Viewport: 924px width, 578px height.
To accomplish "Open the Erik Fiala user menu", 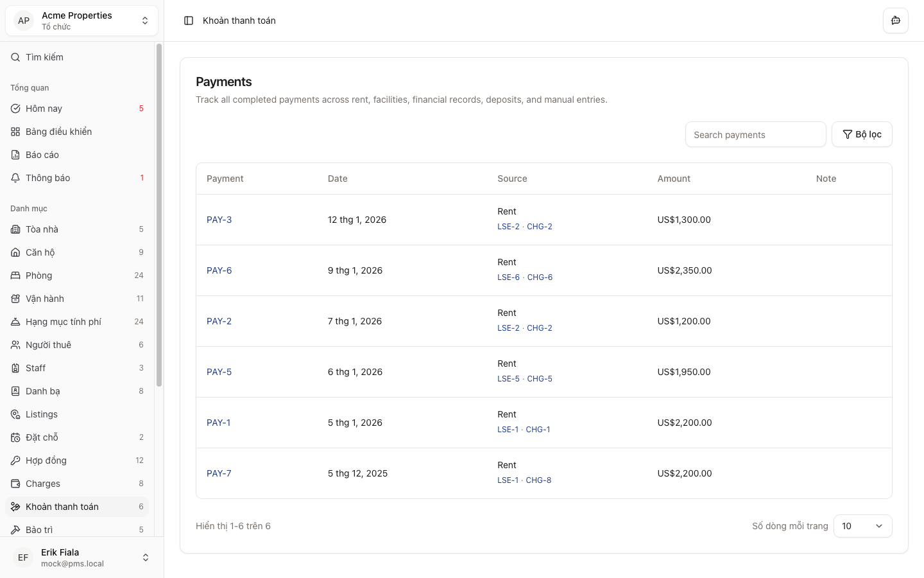I will [x=81, y=557].
